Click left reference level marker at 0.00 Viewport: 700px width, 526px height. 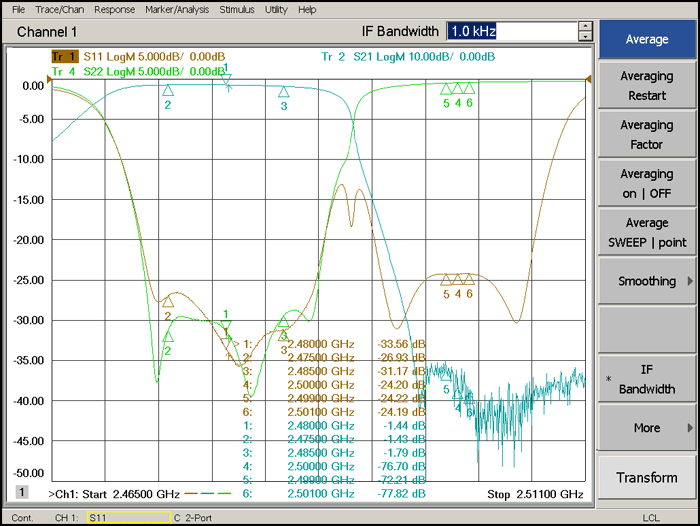tap(49, 79)
